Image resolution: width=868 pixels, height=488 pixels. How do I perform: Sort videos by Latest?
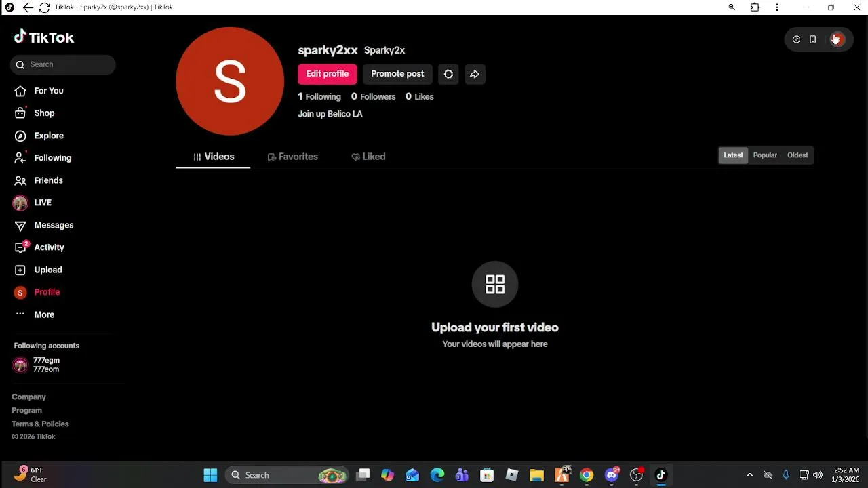[733, 155]
